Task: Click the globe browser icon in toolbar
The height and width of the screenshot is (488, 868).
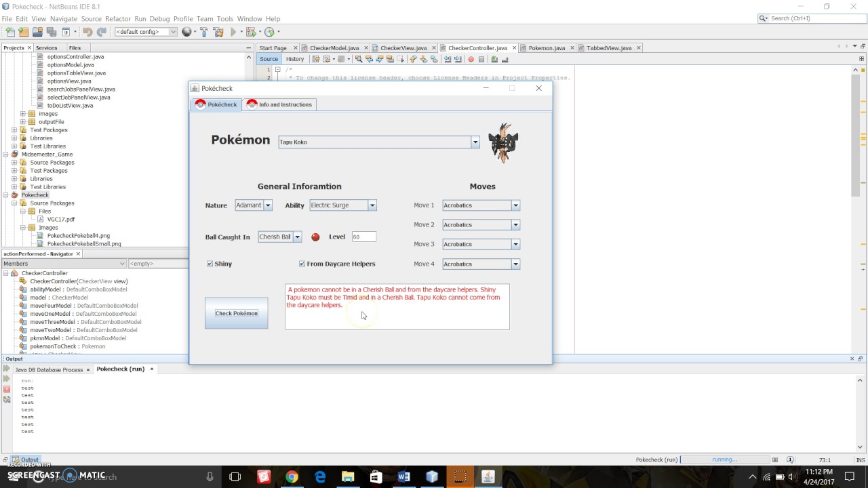Action: 186,32
